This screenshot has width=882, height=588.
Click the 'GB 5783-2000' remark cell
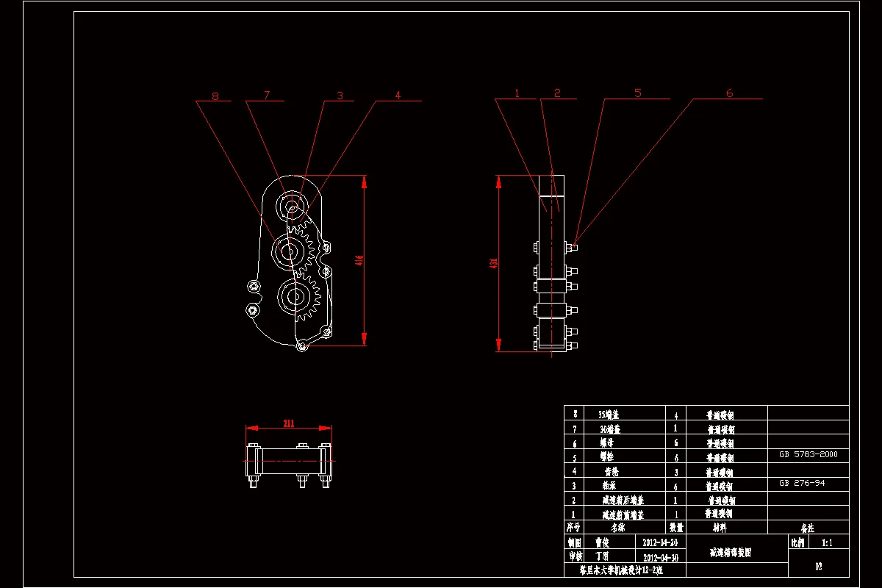[808, 455]
